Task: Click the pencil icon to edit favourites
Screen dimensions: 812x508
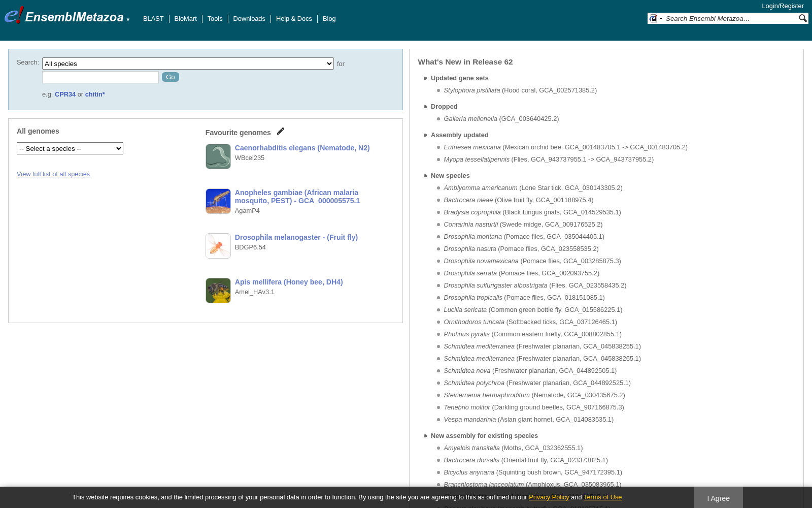Action: tap(281, 132)
